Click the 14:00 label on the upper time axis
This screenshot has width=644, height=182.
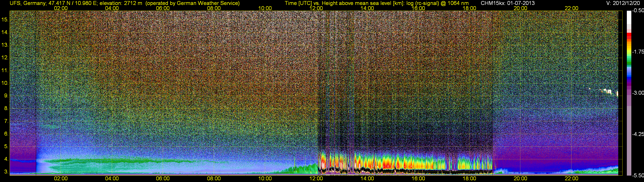[x=367, y=8]
